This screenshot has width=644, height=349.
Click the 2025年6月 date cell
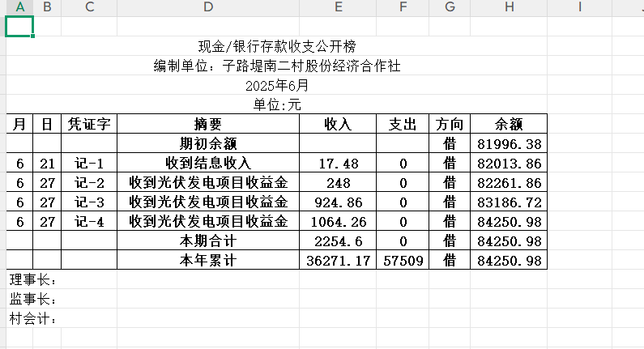coord(277,86)
